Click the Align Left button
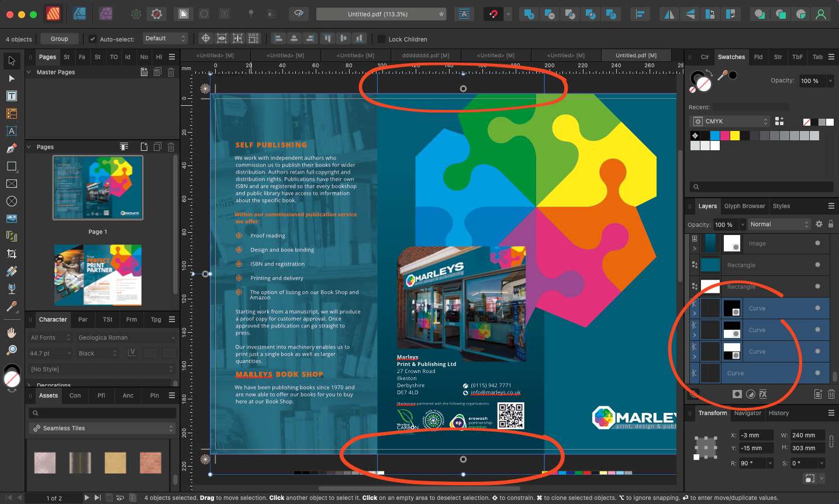This screenshot has height=504, width=839. point(278,39)
